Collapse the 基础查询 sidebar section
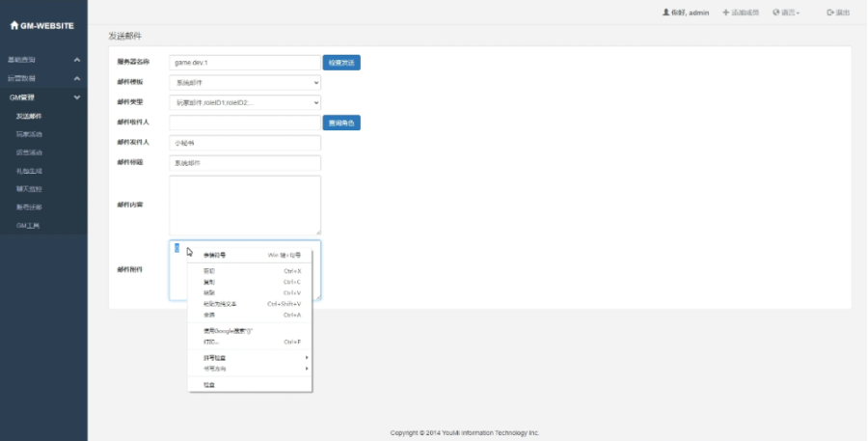868x441 pixels. (x=76, y=60)
